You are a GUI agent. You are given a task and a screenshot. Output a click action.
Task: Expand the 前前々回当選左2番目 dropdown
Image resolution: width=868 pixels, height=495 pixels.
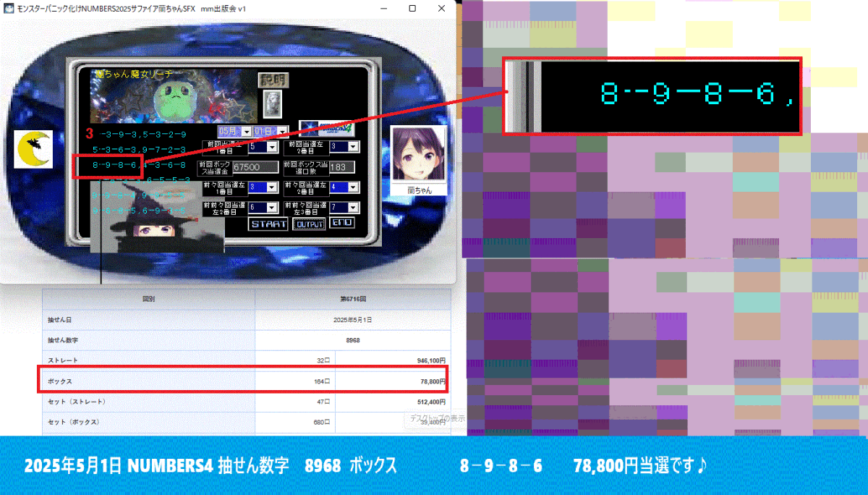(263, 208)
